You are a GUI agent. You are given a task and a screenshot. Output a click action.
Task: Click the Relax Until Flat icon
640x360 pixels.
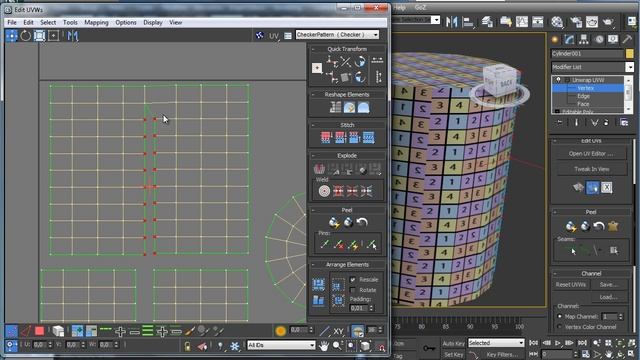click(349, 107)
